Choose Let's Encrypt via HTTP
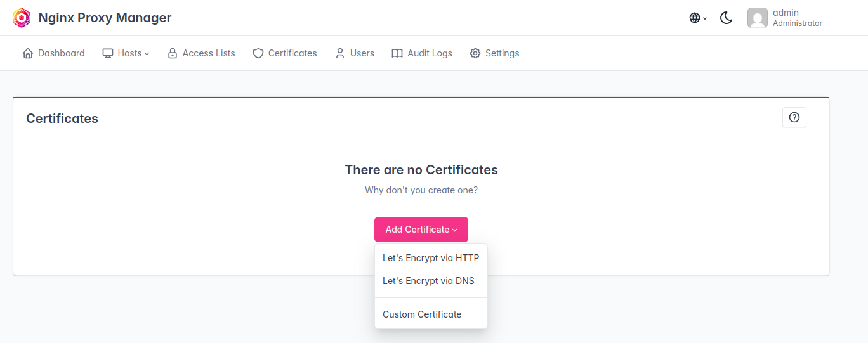This screenshot has width=868, height=343. (x=431, y=258)
